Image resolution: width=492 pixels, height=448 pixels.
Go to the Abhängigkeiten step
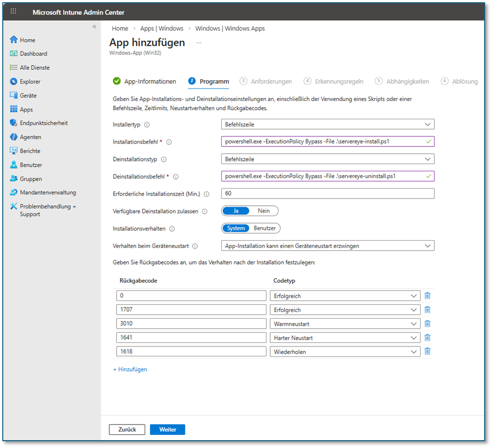(402, 81)
